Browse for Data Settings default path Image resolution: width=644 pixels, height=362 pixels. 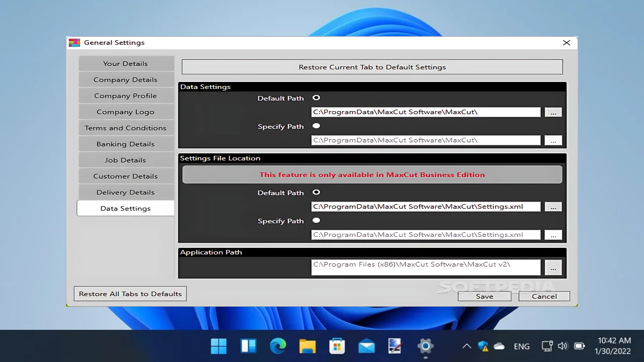coord(553,112)
